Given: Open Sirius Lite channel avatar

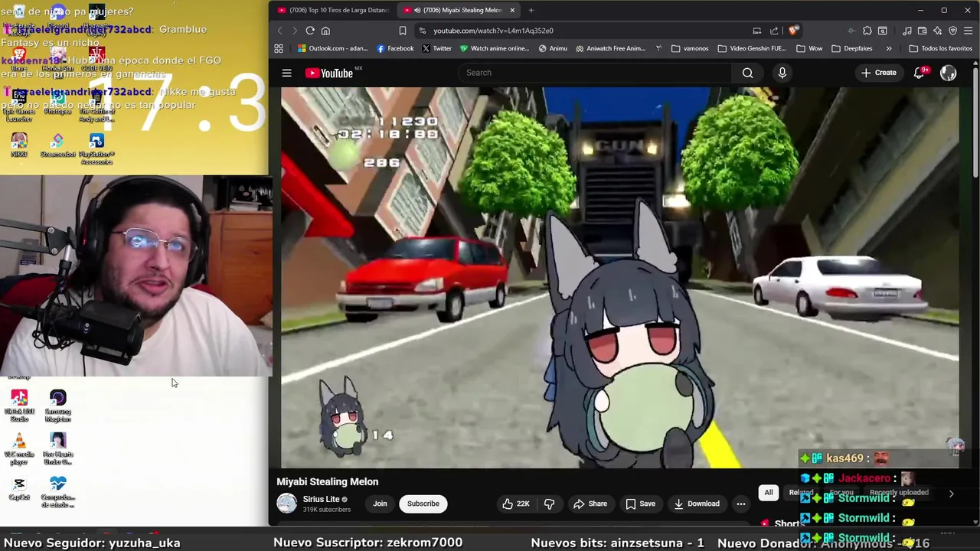Looking at the screenshot, I should pos(286,504).
